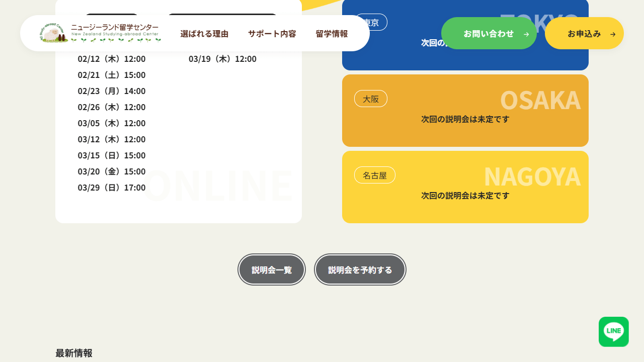Open the 選ばれる理由 menu item
Image resolution: width=644 pixels, height=362 pixels.
click(x=204, y=34)
